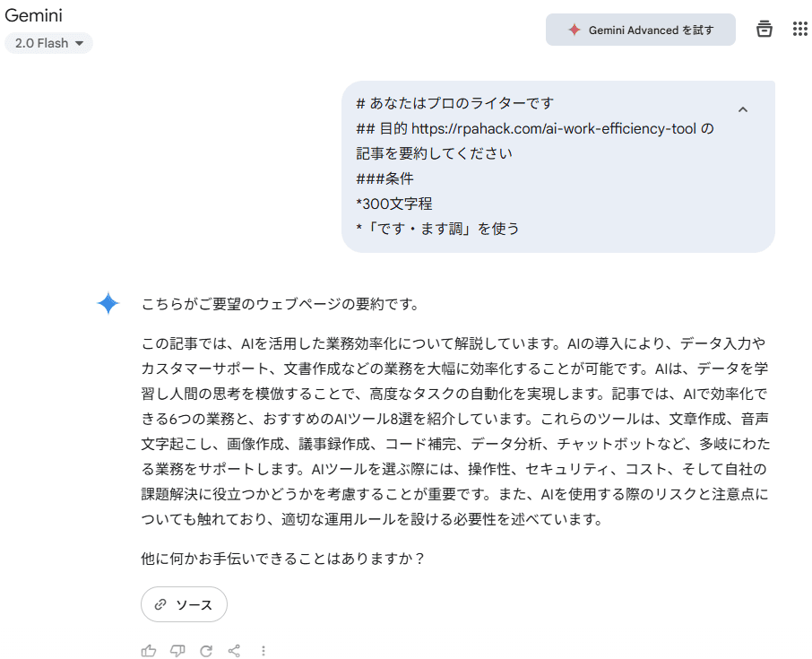The image size is (812, 659).
Task: Click the rpahack.com URL in the prompt
Action: pyautogui.click(x=554, y=128)
